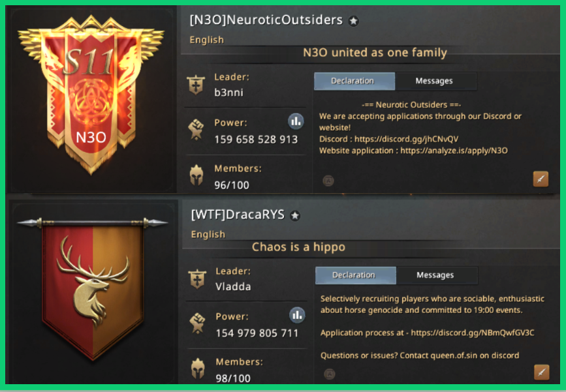Switch to Messages tab in N3O panel
The height and width of the screenshot is (392, 566).
tap(435, 81)
